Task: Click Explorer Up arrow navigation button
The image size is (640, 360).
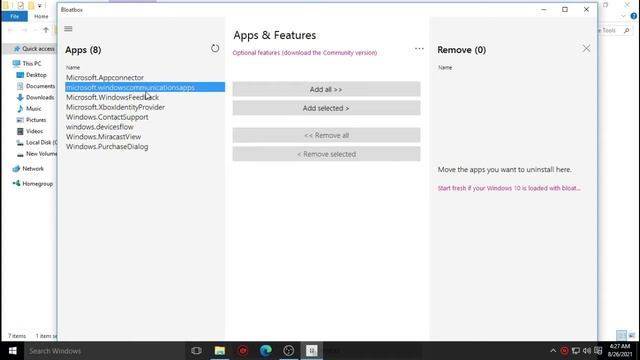Action: pos(46,30)
